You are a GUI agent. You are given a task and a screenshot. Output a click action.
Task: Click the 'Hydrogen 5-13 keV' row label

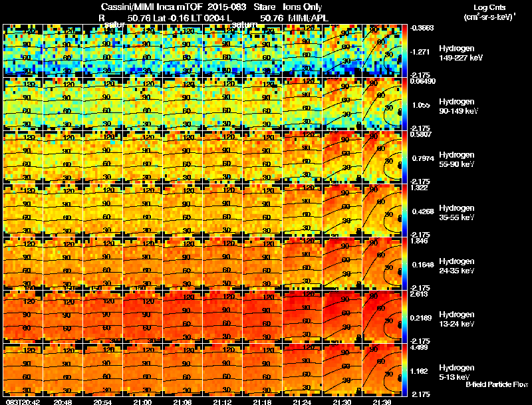pos(457,372)
